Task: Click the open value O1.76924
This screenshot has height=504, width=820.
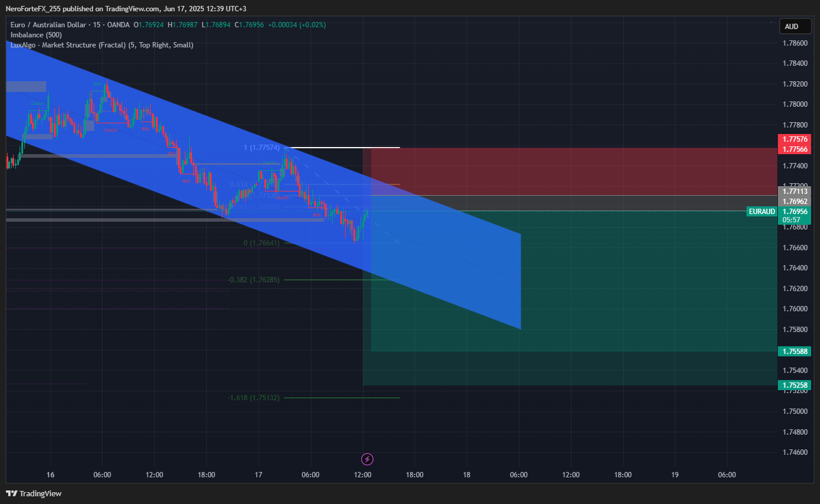Action: 149,25
